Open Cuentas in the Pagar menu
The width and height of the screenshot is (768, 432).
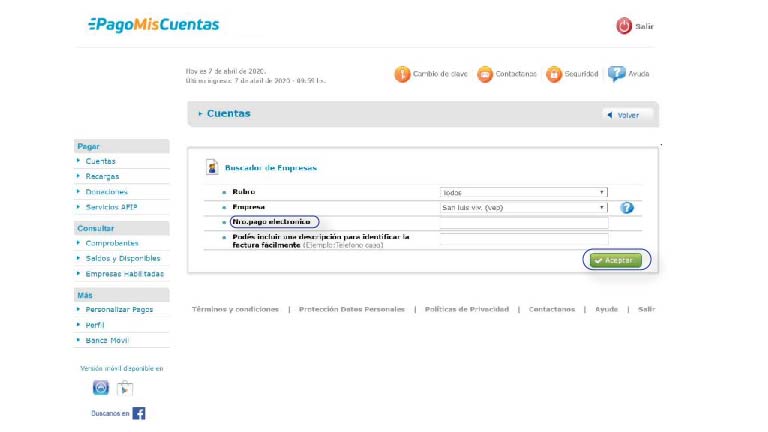point(100,161)
